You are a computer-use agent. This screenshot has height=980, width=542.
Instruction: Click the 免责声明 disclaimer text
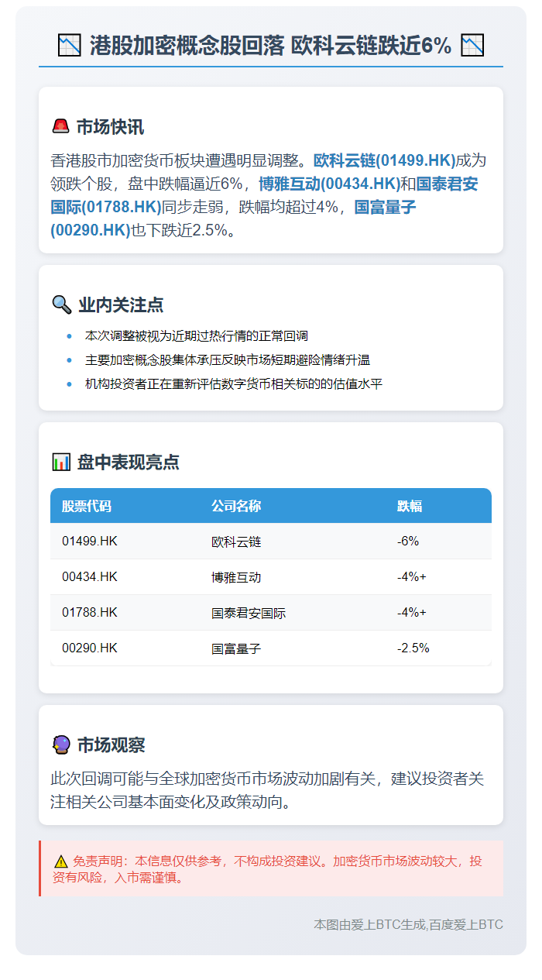click(x=267, y=869)
